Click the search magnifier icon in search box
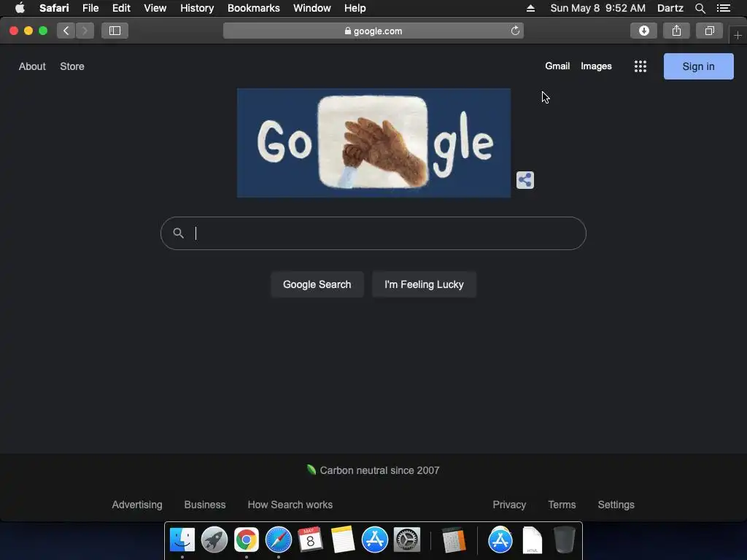 tap(178, 233)
